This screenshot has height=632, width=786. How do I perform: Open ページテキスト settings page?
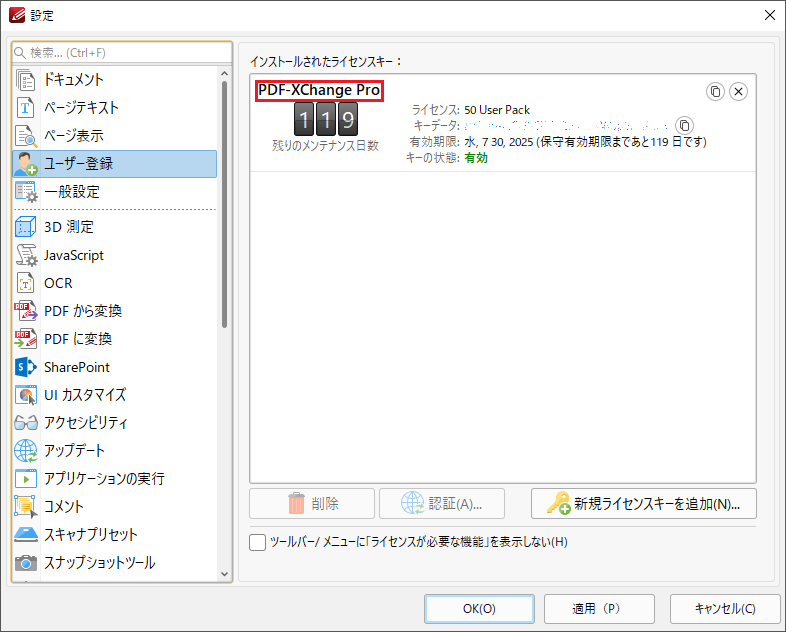point(115,107)
